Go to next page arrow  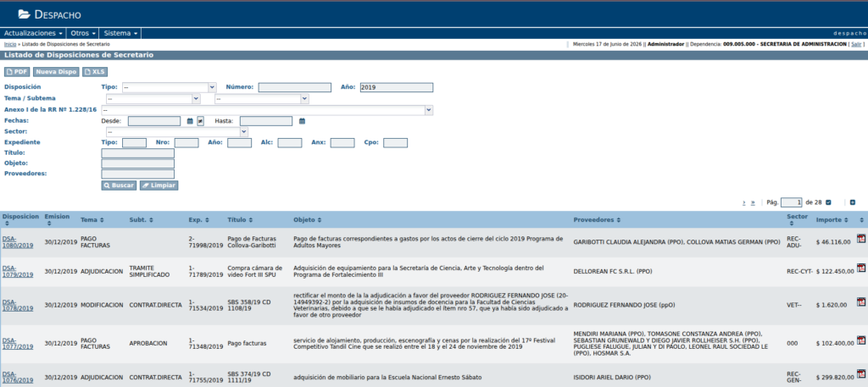point(744,203)
